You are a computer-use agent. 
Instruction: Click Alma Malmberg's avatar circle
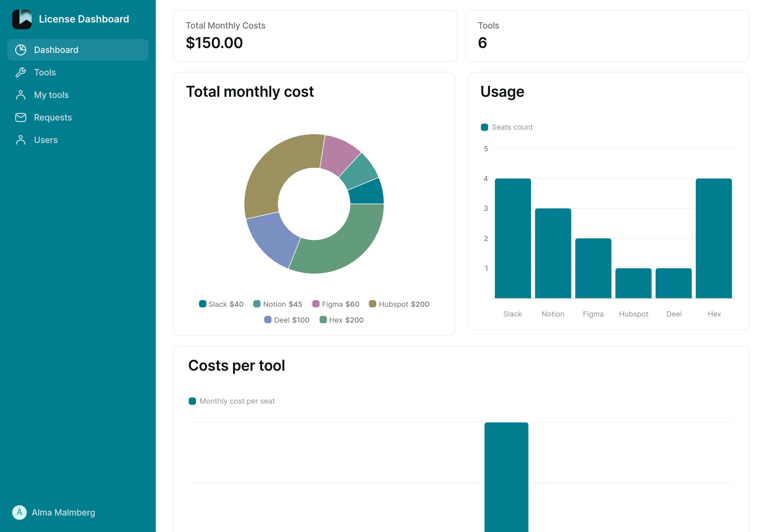pyautogui.click(x=19, y=512)
